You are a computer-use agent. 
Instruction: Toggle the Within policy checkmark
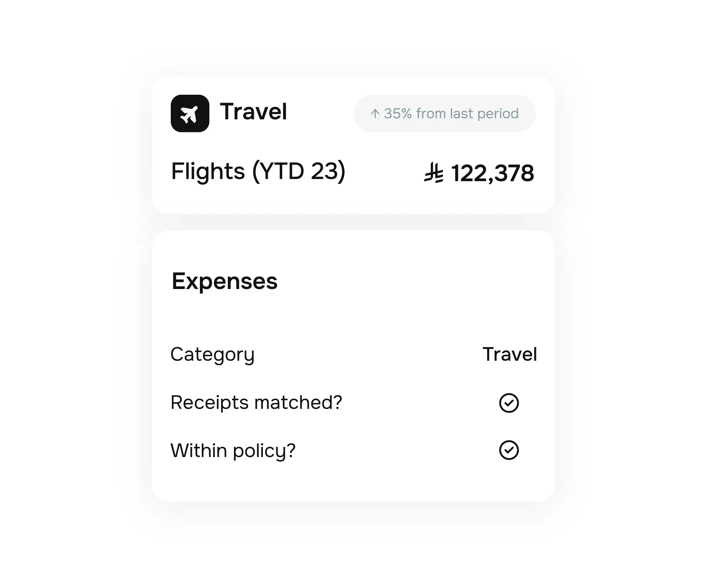(x=509, y=450)
